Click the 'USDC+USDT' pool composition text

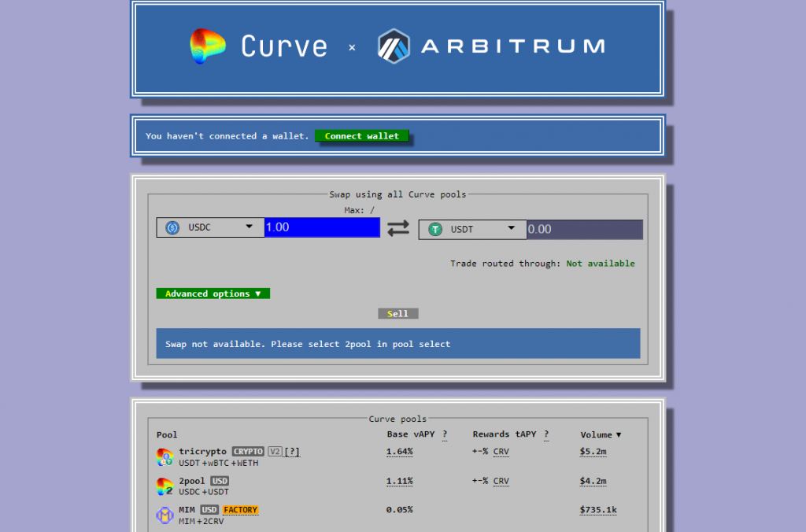click(x=204, y=491)
